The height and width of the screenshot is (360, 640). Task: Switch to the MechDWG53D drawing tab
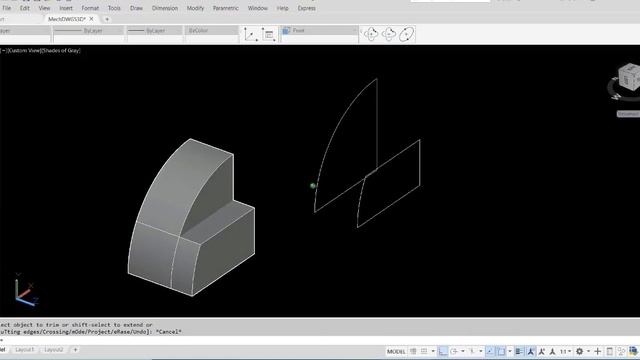click(x=67, y=19)
